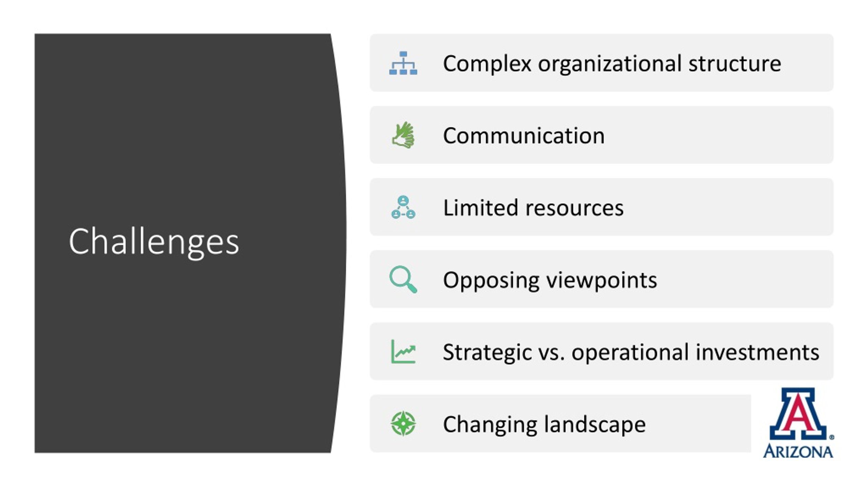The width and height of the screenshot is (868, 488).
Task: Click the connected people network icon
Action: pos(403,207)
